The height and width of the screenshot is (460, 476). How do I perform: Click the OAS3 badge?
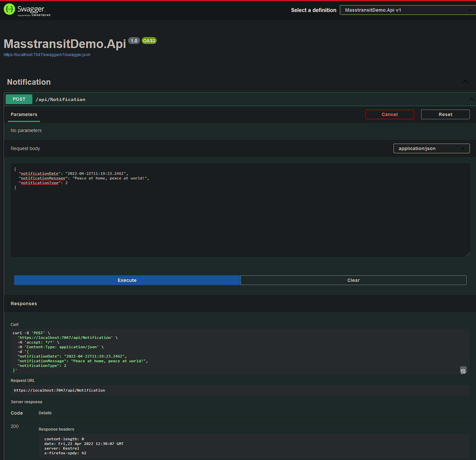pos(149,41)
